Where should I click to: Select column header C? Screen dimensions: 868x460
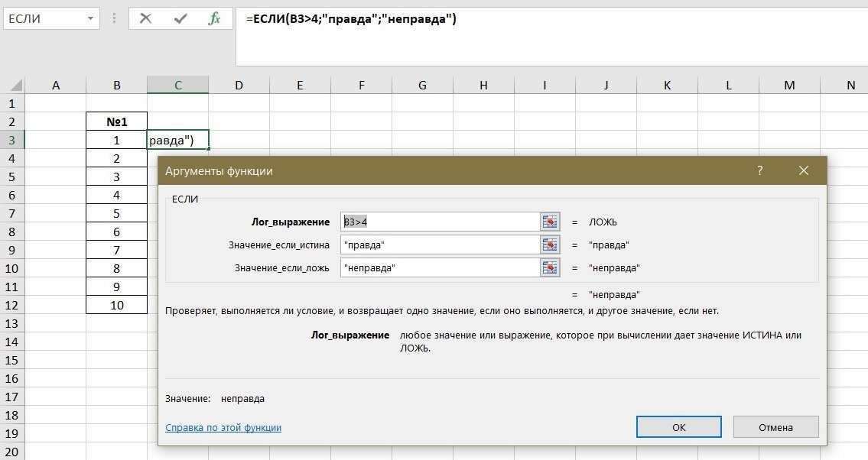[177, 85]
